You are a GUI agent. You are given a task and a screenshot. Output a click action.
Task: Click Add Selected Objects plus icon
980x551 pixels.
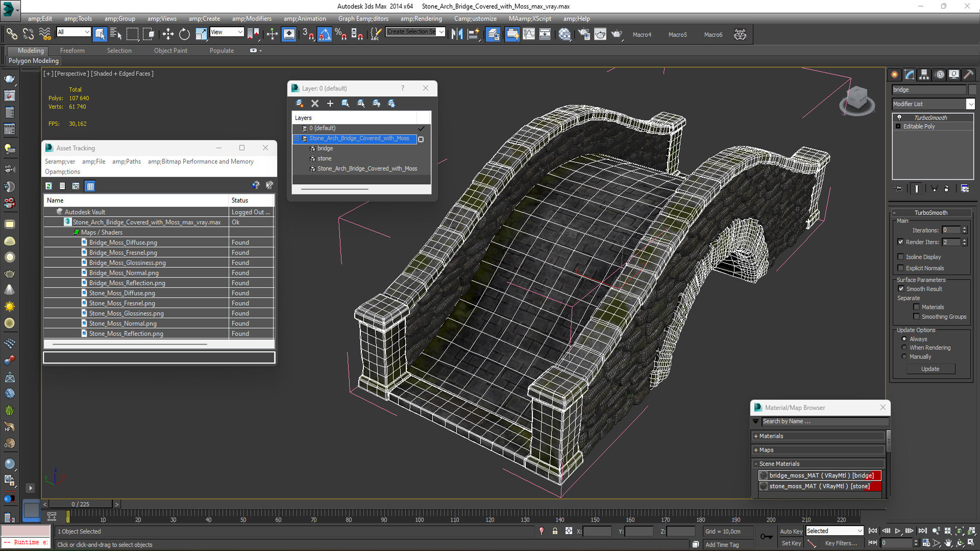[330, 103]
